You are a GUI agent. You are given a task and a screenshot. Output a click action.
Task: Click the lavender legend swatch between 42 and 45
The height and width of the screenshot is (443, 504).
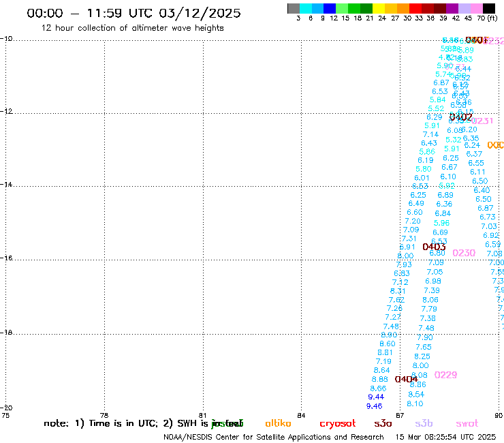coord(464,9)
